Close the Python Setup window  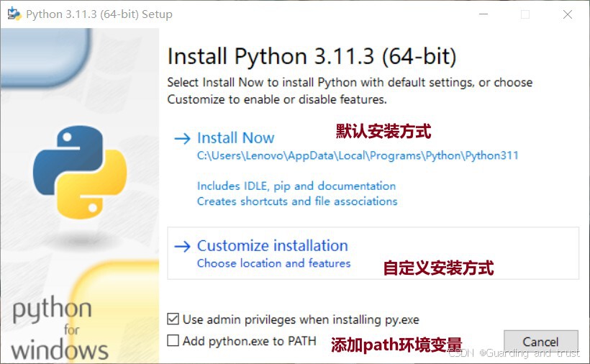[568, 14]
